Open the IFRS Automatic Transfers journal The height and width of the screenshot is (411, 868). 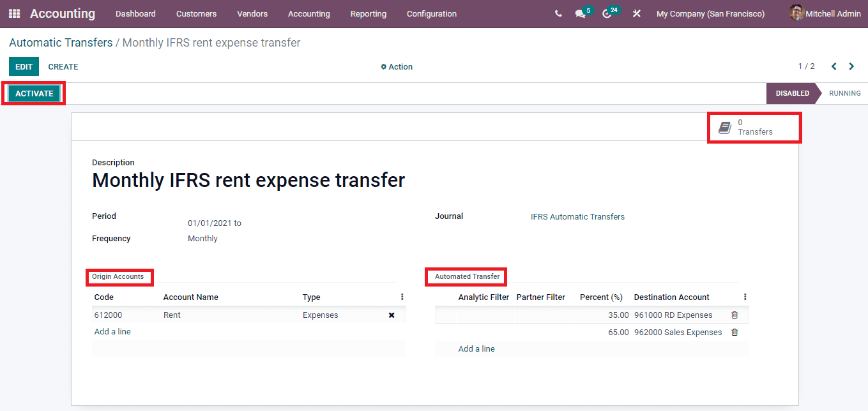pyautogui.click(x=577, y=216)
